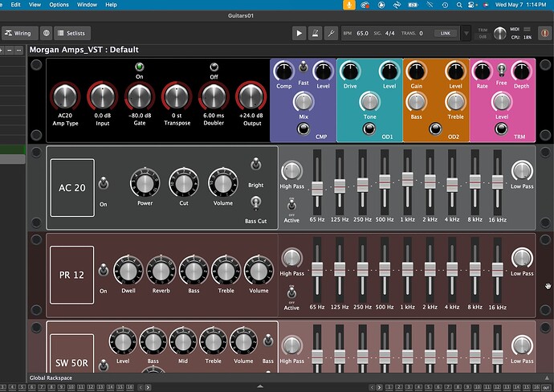Open the tuner wrench icon
Viewport: 554px width, 392px height.
[331, 33]
